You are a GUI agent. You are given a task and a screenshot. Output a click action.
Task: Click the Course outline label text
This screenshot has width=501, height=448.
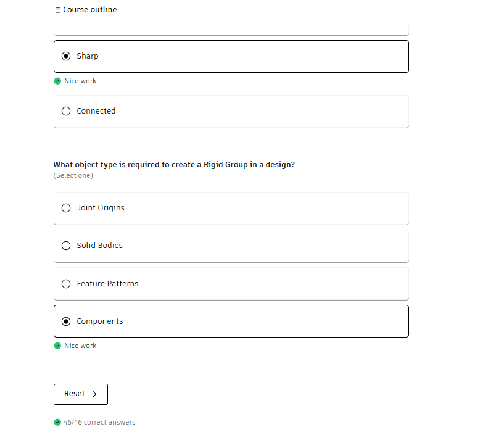(89, 10)
